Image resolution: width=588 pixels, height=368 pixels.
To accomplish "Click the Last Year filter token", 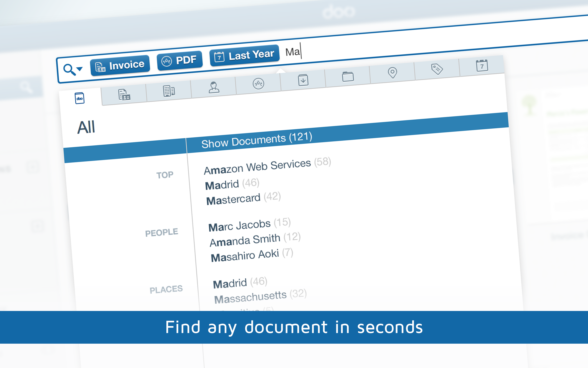I will pos(244,55).
